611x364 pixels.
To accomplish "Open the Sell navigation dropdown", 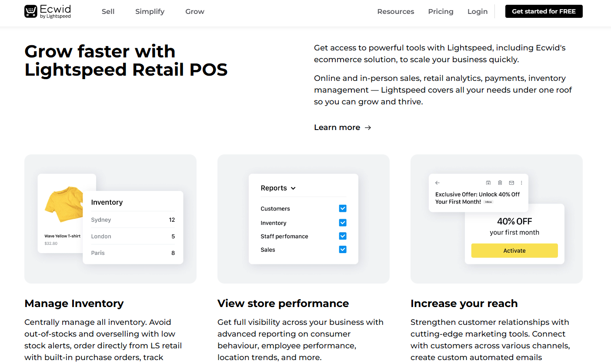I will tap(108, 11).
